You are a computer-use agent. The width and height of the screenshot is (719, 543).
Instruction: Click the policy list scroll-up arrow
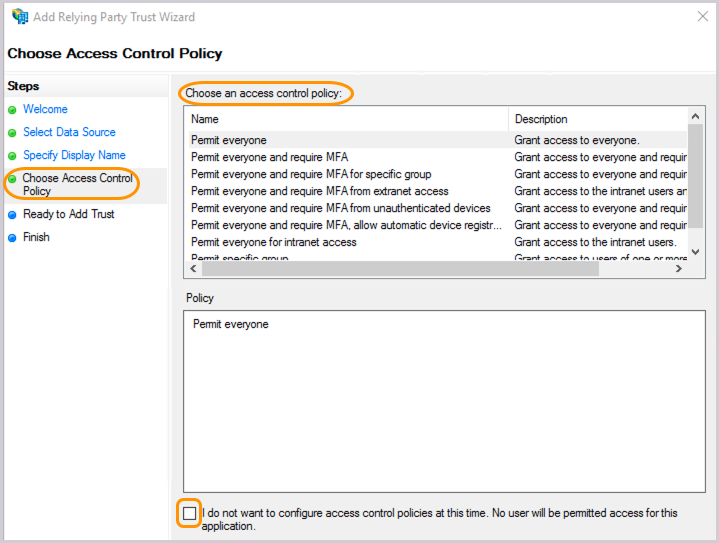tap(695, 117)
